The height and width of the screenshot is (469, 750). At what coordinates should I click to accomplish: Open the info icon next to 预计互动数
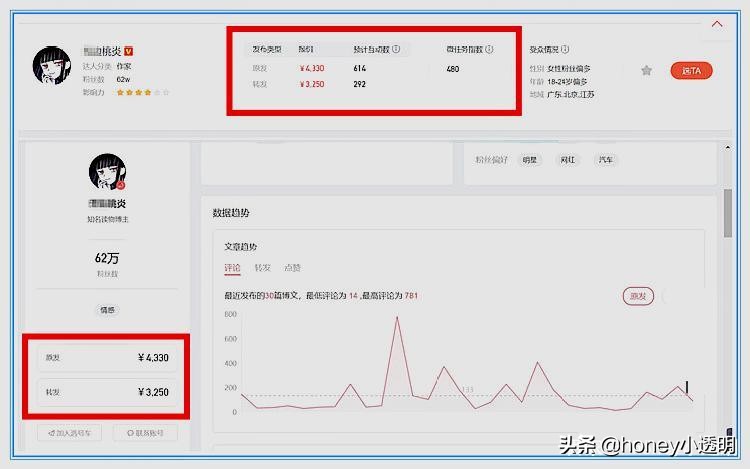tap(396, 49)
